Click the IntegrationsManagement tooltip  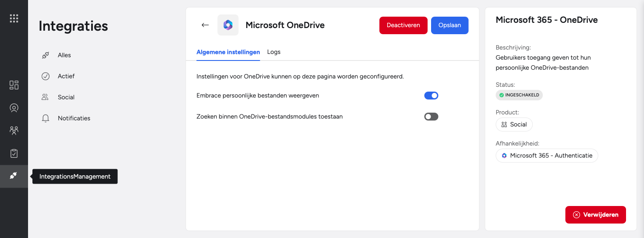[75, 177]
